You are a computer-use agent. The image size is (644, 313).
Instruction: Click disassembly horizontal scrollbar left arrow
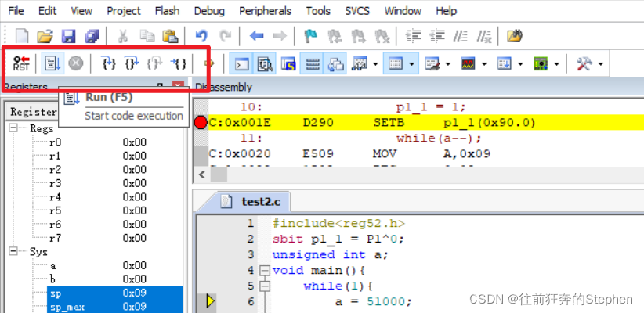coord(201,174)
